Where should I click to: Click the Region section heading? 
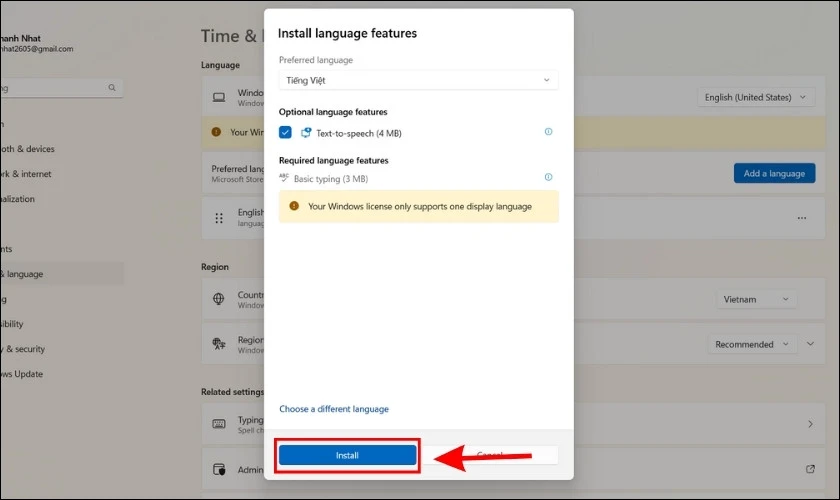click(215, 266)
